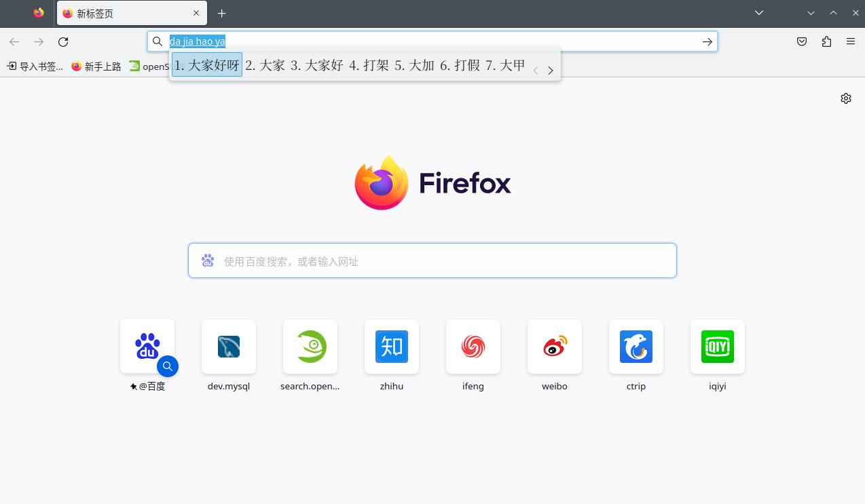
Task: Open a new tab with plus button
Action: click(221, 13)
